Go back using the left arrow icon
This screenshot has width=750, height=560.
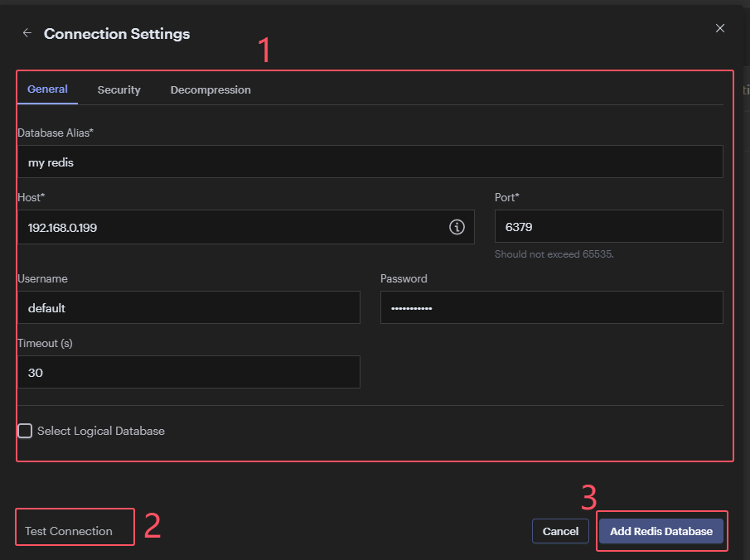[x=27, y=32]
